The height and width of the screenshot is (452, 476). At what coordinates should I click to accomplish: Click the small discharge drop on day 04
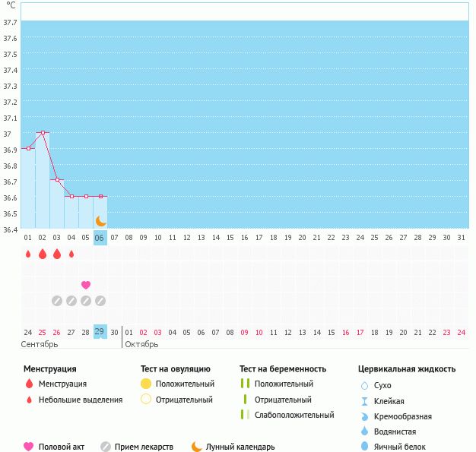click(71, 254)
